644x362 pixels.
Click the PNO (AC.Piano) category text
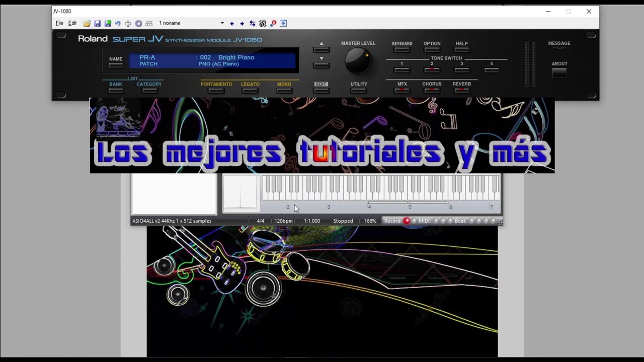coord(219,64)
